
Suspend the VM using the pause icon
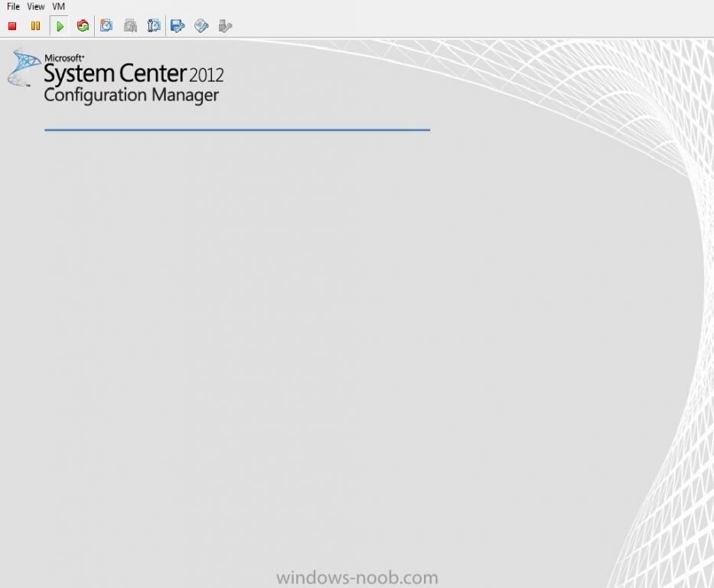point(35,26)
